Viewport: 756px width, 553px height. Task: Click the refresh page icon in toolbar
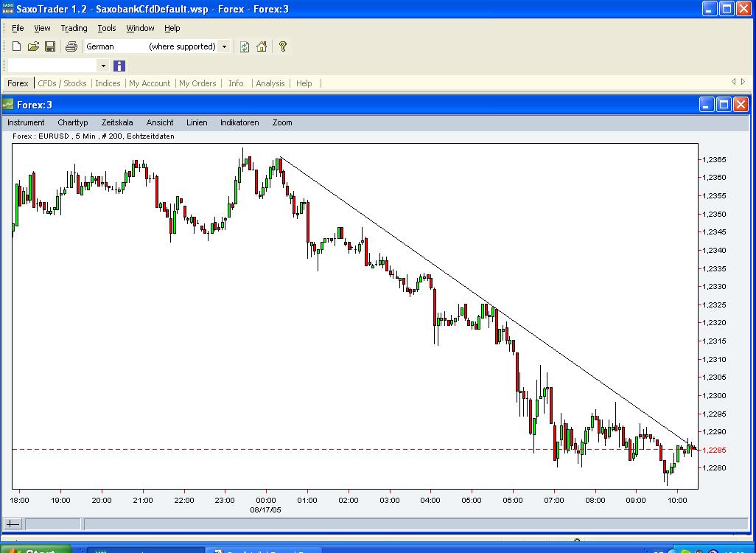(x=245, y=46)
